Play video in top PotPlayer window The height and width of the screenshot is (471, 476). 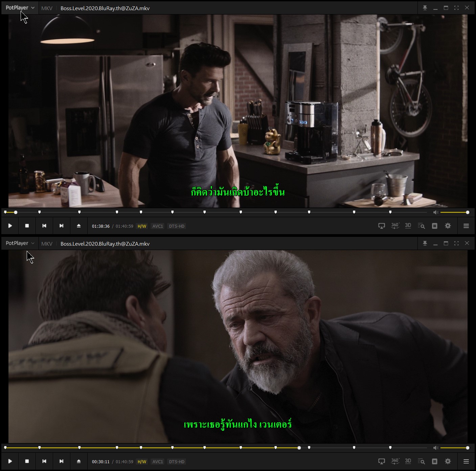pos(10,226)
